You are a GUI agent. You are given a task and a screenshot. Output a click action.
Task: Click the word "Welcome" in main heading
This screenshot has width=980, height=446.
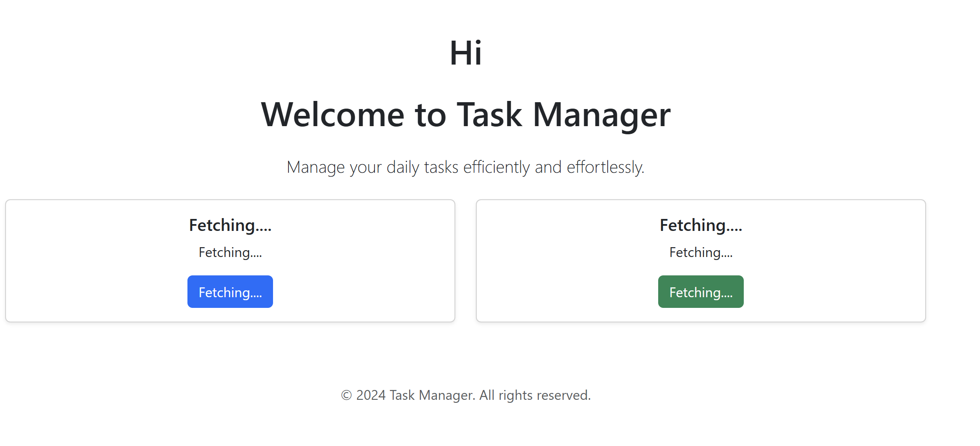point(333,115)
